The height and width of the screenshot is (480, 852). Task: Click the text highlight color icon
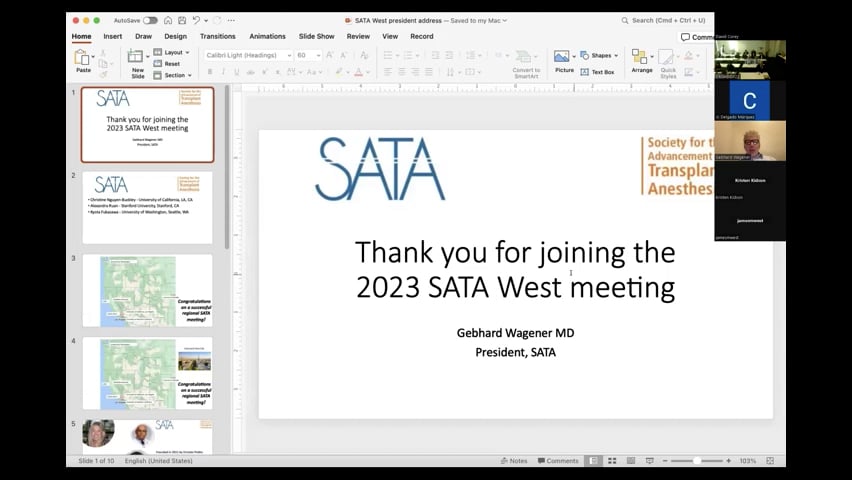click(339, 72)
